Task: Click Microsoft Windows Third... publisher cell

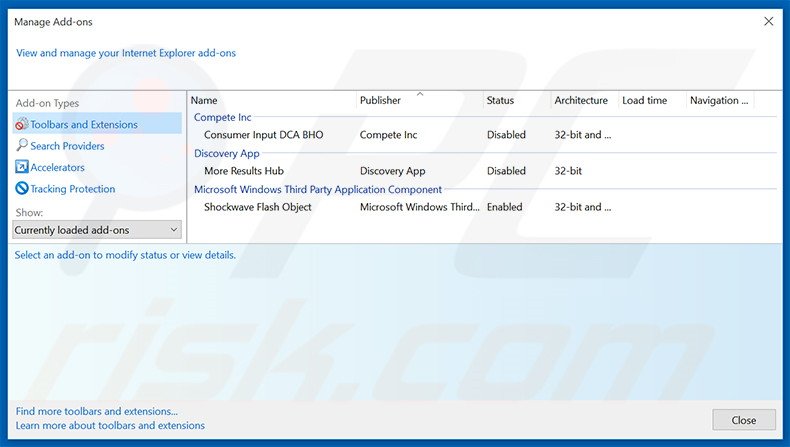Action: pos(420,207)
